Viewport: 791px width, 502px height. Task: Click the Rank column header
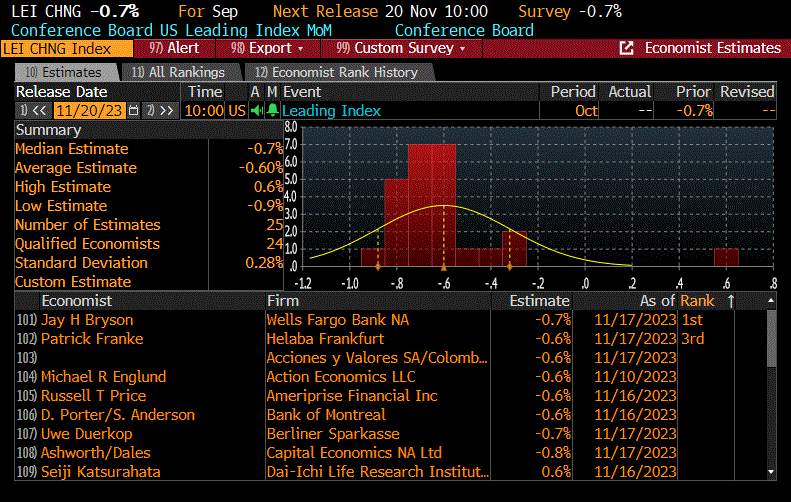click(x=697, y=301)
